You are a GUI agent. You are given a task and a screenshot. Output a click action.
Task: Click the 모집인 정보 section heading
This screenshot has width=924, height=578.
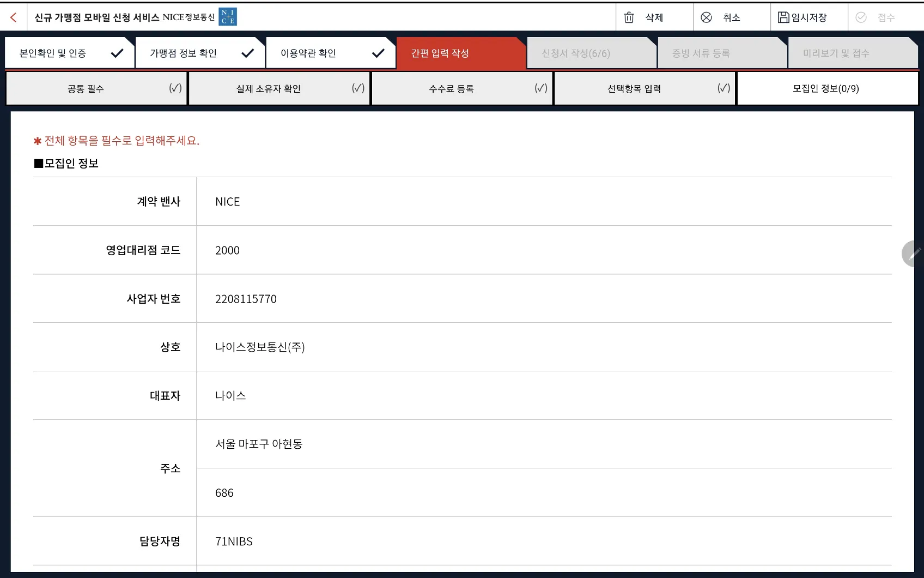pos(66,164)
